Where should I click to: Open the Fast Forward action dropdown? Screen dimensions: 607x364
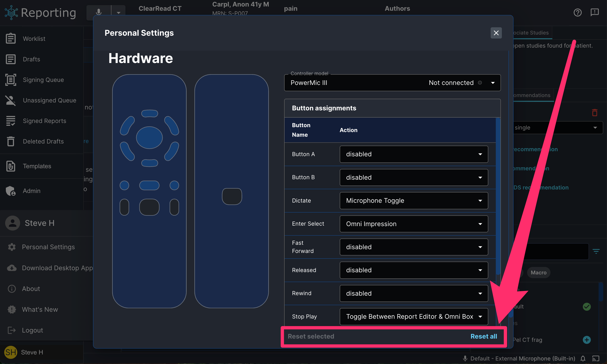click(414, 247)
